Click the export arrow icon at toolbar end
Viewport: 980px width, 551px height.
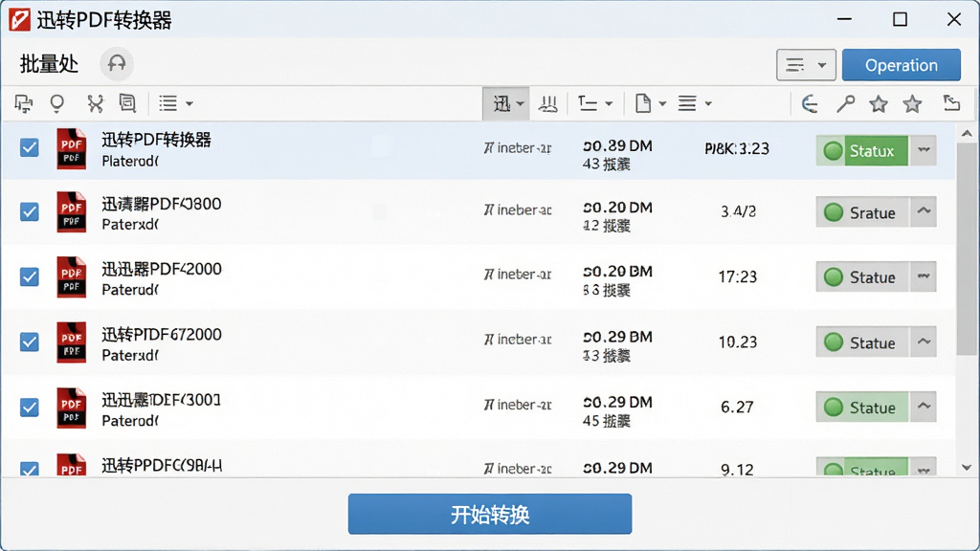click(x=951, y=103)
